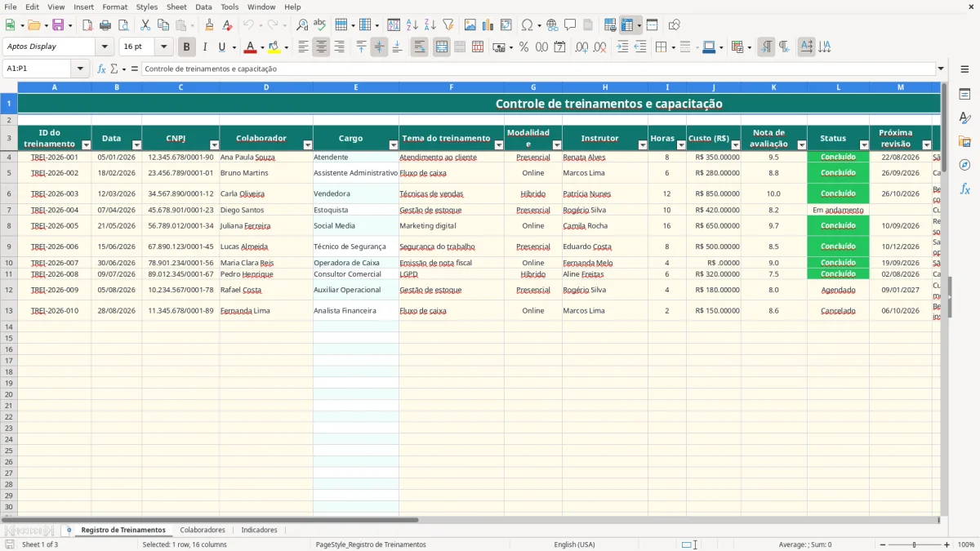Open the filter dropdown for Status column
The height and width of the screenshot is (551, 980).
[864, 144]
